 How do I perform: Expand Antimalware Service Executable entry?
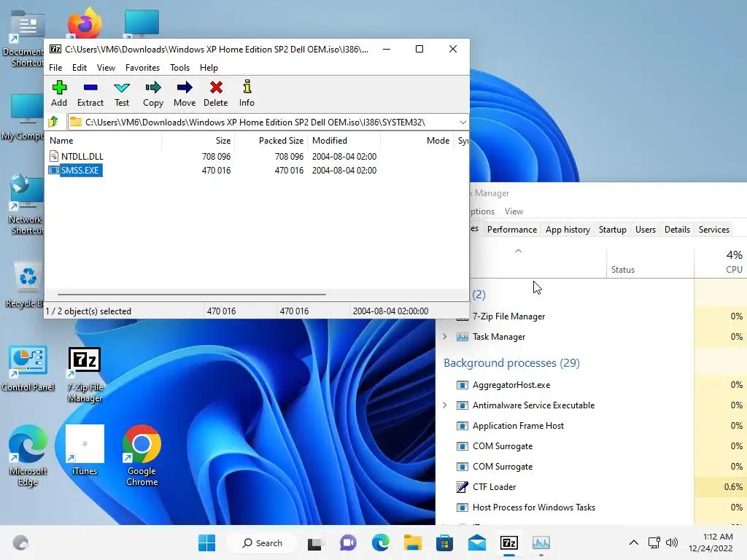tap(445, 405)
